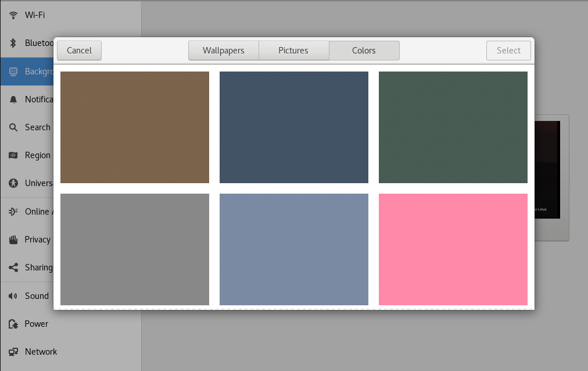
Task: Click the Wi-Fi icon in sidebar
Action: [13, 15]
